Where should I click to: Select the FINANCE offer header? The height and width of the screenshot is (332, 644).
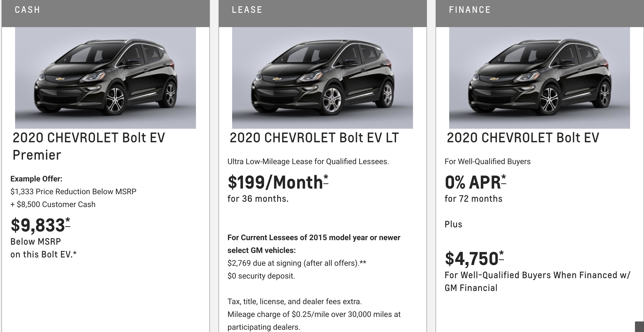[x=470, y=10]
